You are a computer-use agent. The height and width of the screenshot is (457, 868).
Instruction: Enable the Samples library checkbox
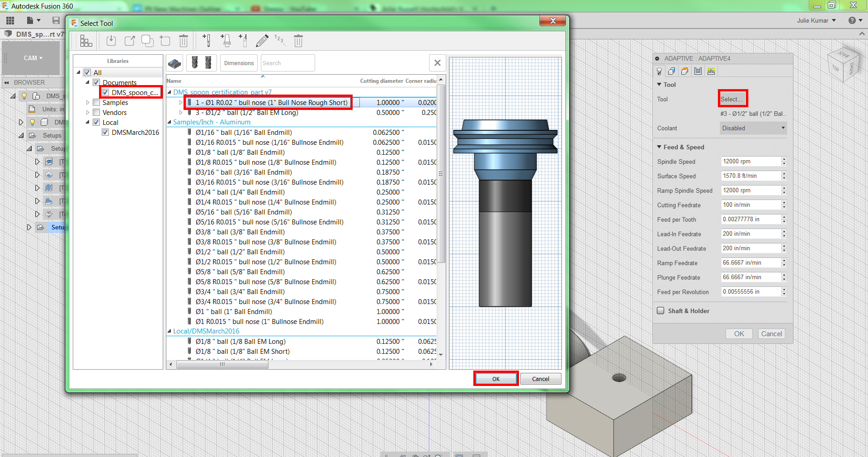pos(96,102)
